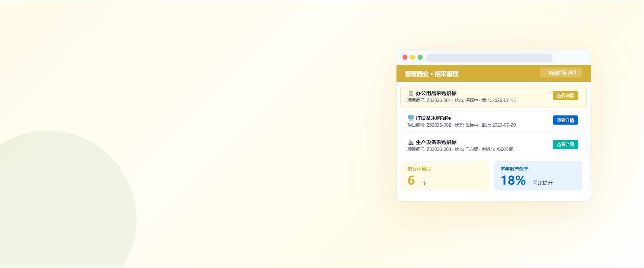This screenshot has width=644, height=268.
Task: Click the ZB2026-001 project details line
Action: tap(462, 100)
